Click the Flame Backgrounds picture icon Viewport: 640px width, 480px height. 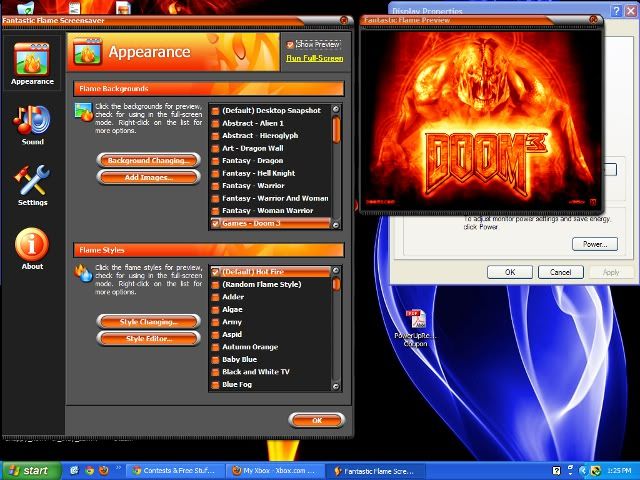[x=84, y=112]
